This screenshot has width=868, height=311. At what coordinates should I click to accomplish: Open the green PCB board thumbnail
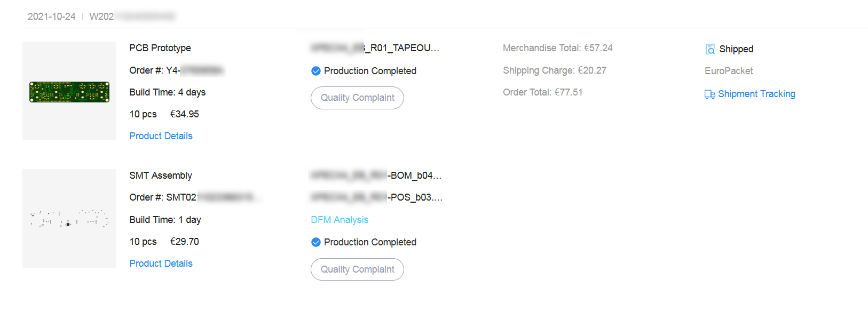point(69,91)
